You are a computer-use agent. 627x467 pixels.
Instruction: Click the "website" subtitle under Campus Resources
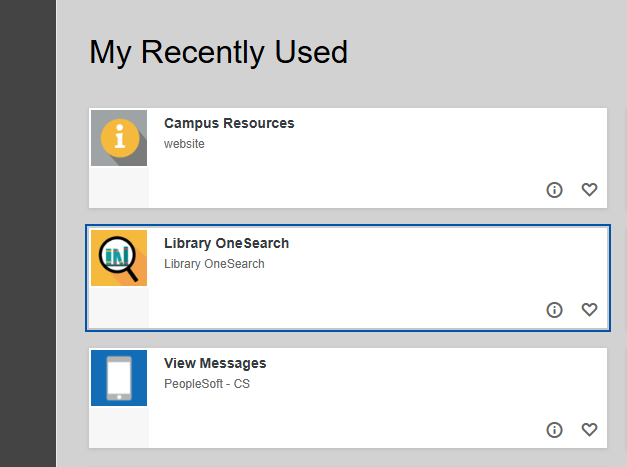point(184,144)
